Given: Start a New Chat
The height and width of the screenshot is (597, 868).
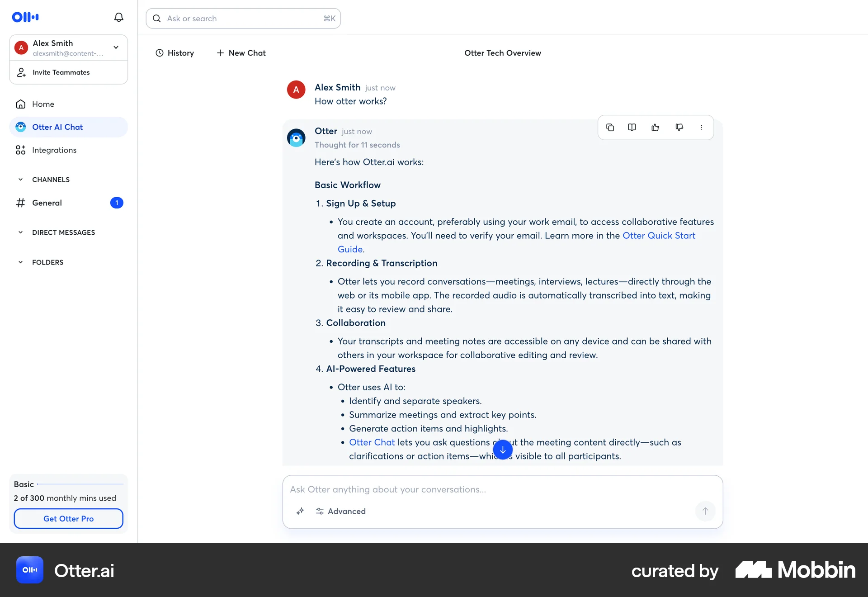Looking at the screenshot, I should pos(241,53).
